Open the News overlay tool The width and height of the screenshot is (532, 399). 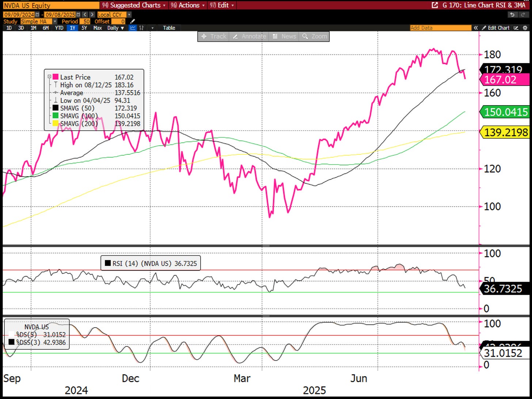284,36
